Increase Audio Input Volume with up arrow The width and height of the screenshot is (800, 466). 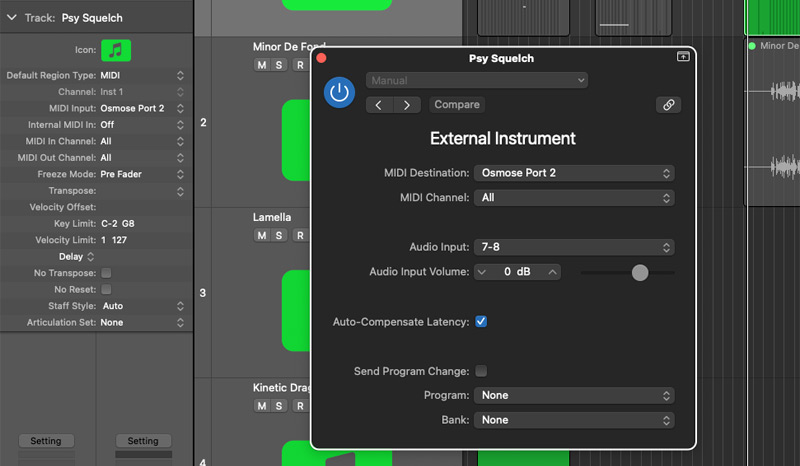(553, 272)
